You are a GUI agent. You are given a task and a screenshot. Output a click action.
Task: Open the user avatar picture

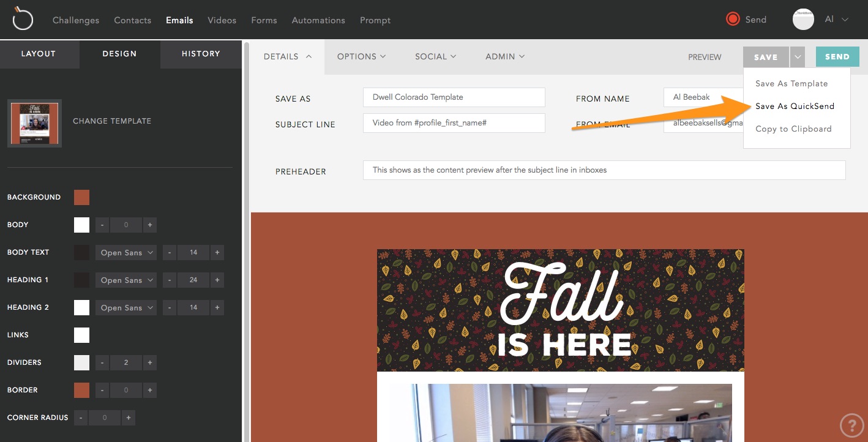[x=803, y=20]
